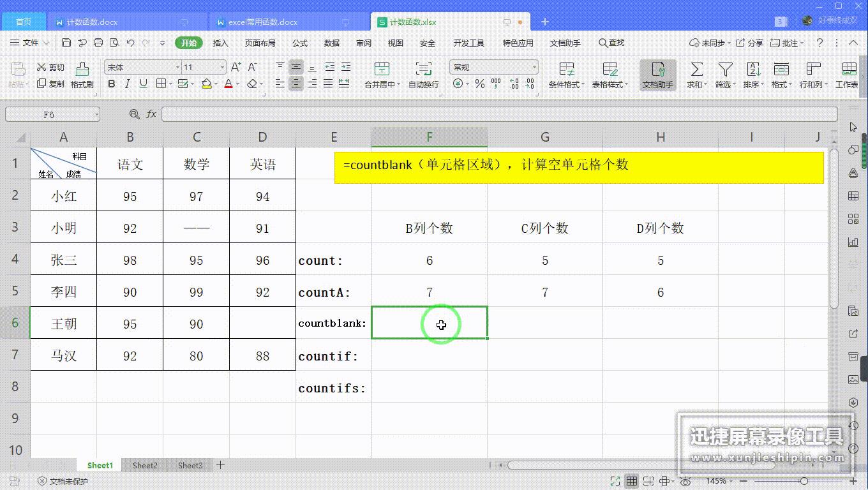Click the Percent style icon

(480, 84)
